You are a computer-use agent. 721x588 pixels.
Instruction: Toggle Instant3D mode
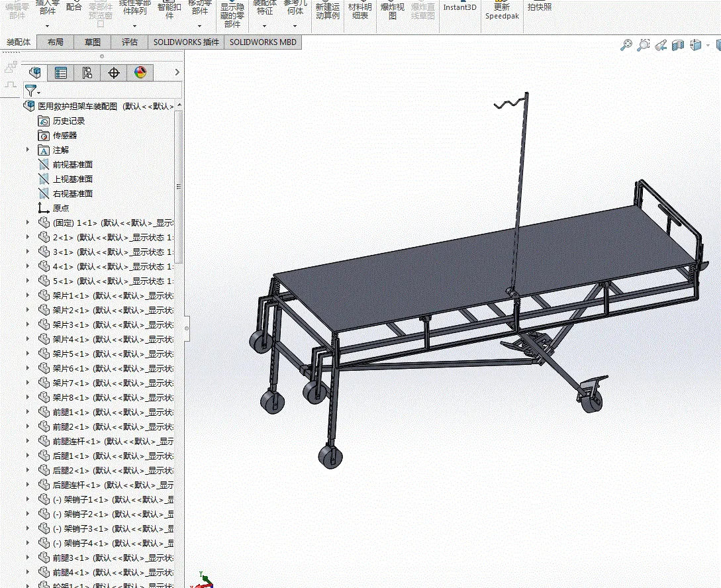[x=460, y=7]
